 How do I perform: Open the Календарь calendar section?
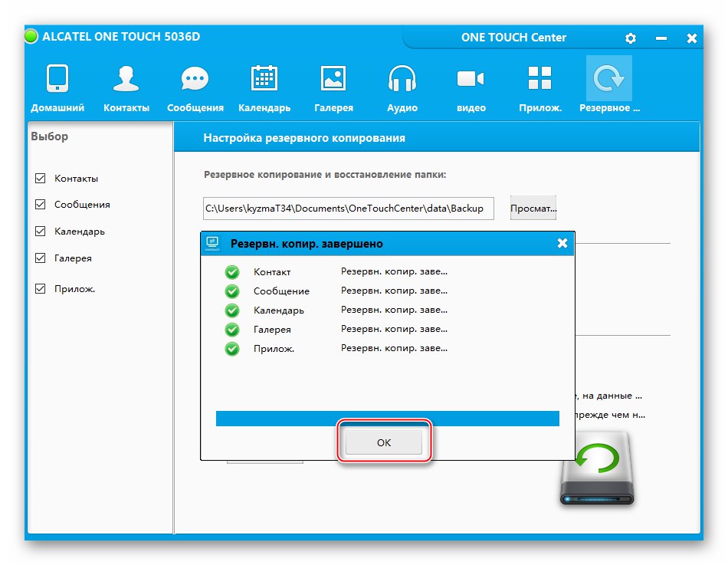(264, 87)
